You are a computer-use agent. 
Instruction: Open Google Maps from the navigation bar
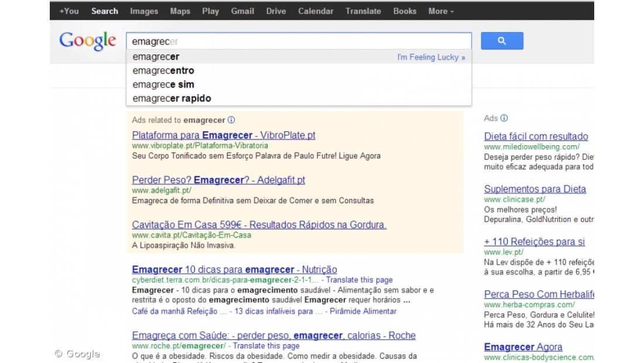[180, 11]
